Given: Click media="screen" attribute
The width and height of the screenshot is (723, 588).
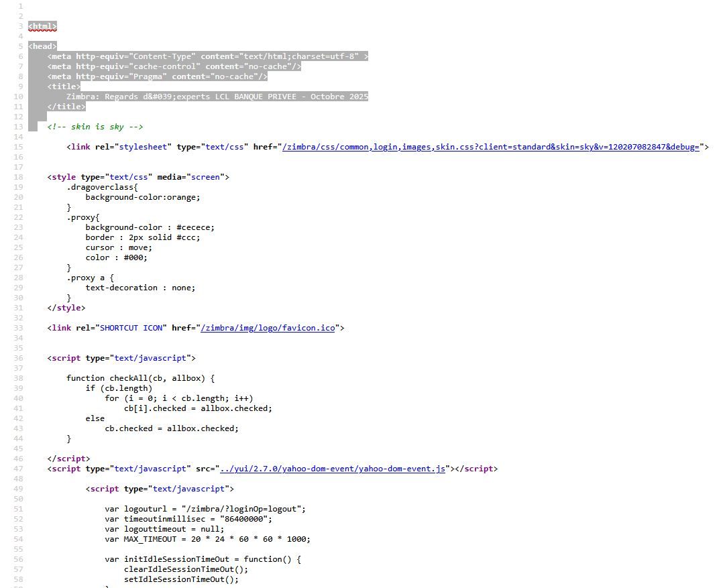Looking at the screenshot, I should [x=191, y=177].
